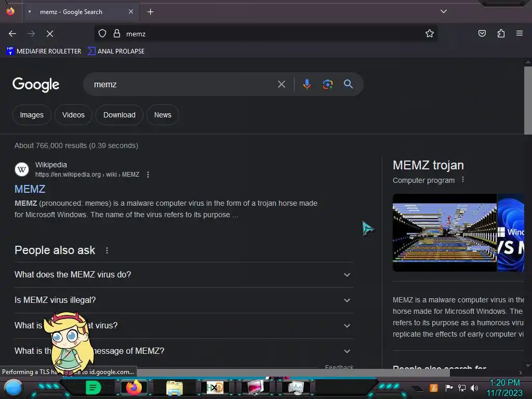Viewport: 532px width, 399px height.
Task: Click the horizontal scrollbar at page bottom
Action: tap(294, 373)
